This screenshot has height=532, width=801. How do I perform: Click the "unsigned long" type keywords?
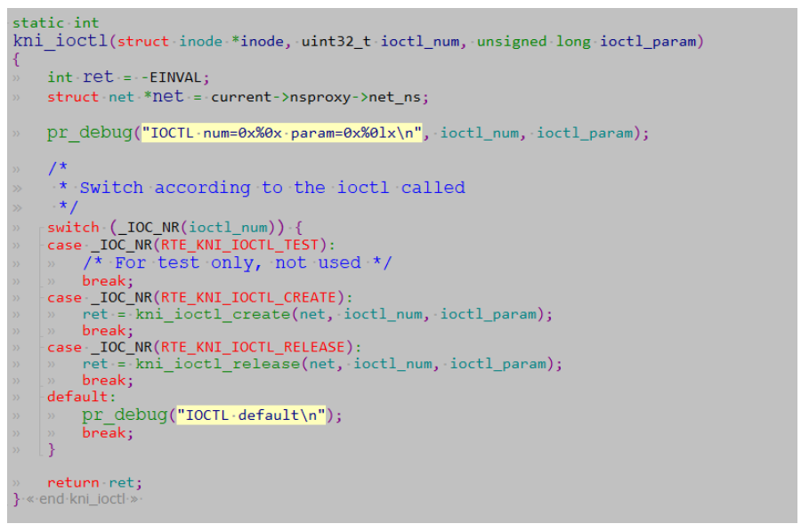click(x=533, y=41)
